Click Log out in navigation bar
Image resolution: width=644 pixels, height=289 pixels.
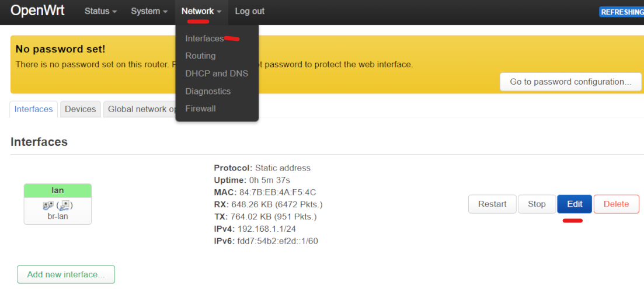[250, 12]
